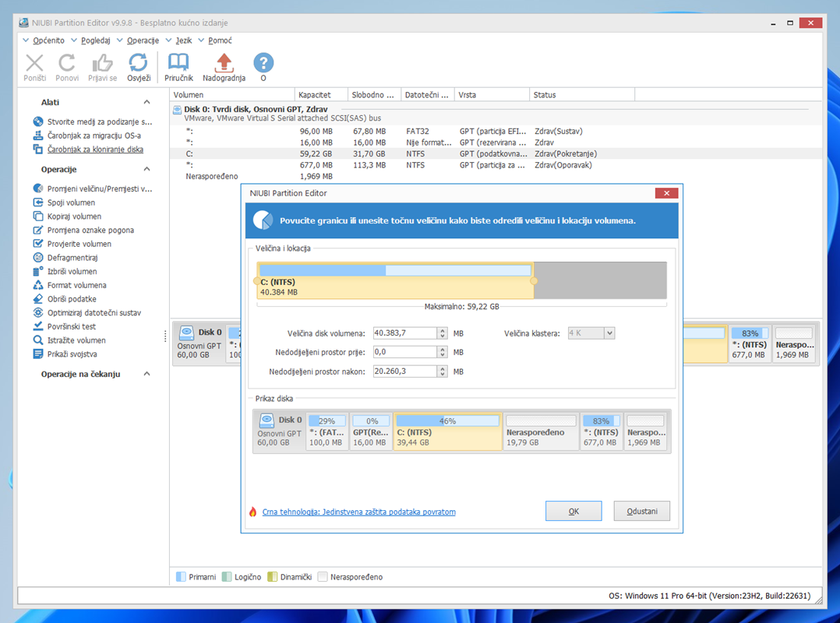Open the Veličina klastera dropdown
Viewport: 840px width, 623px height.
point(609,333)
